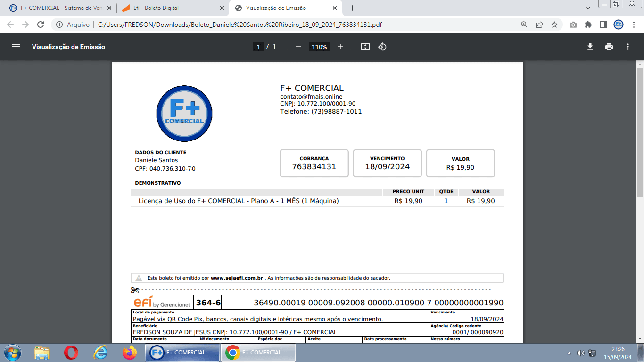Click the contato@fmais.online email text

click(311, 97)
